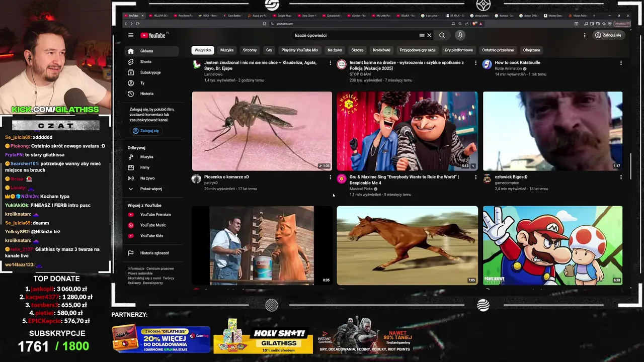Click the magnifier search button
644x362 pixels.
coord(442,35)
